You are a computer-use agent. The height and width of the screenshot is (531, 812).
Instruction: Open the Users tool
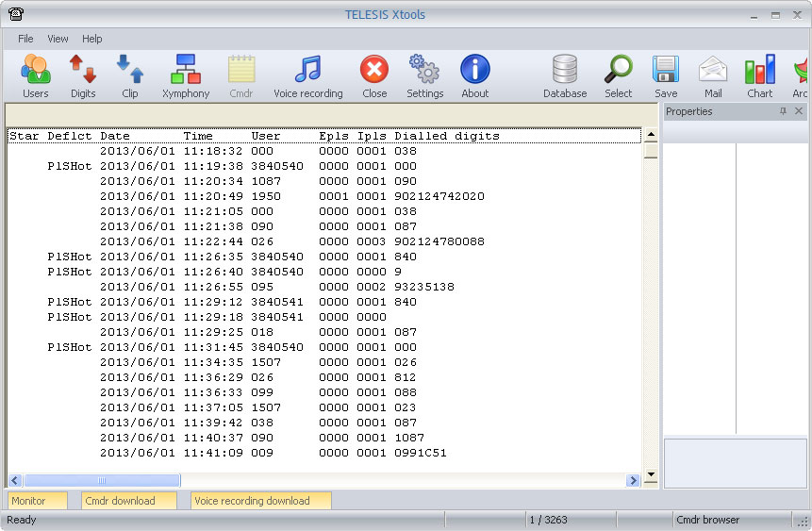(x=36, y=75)
